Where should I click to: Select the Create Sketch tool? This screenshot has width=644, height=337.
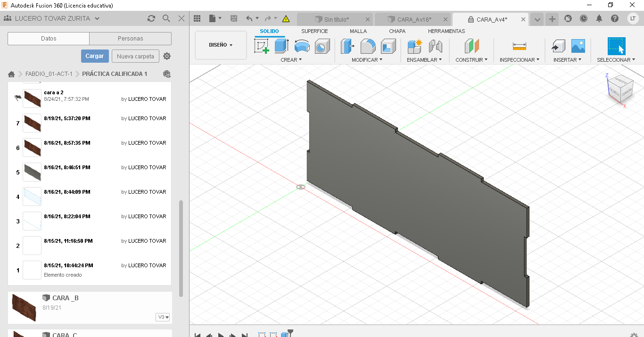[x=262, y=46]
